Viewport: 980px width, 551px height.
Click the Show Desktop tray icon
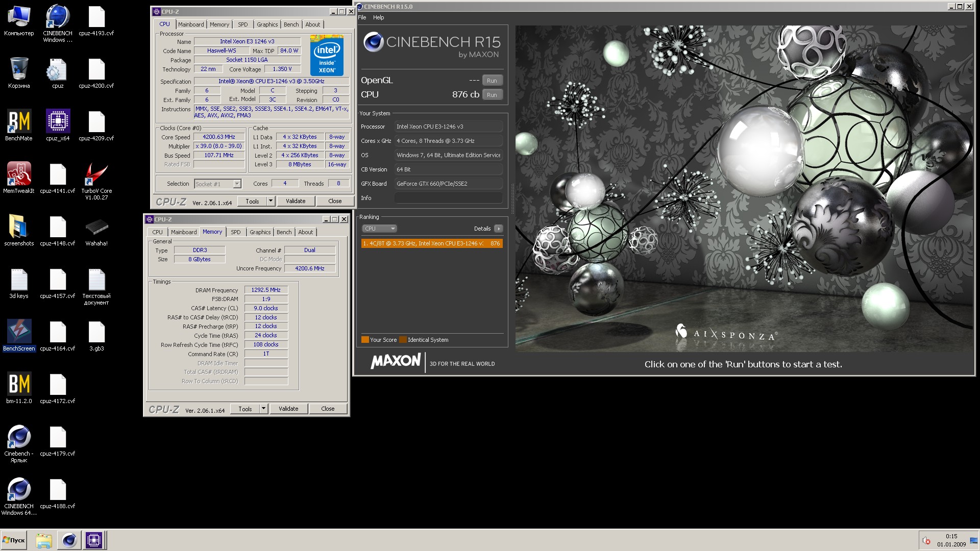tap(973, 540)
